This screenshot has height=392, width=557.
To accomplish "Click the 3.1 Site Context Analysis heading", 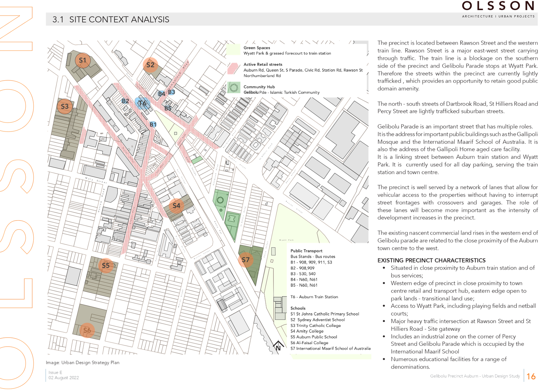I will click(111, 20).
